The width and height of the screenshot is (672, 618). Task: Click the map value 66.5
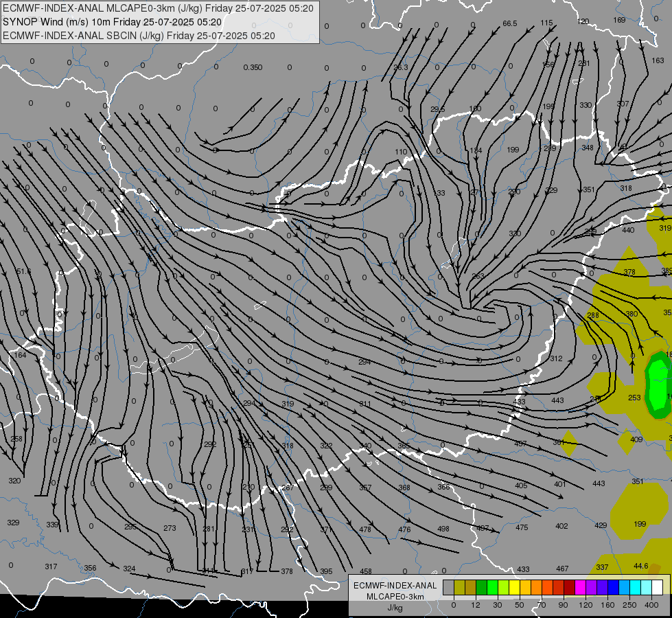[x=510, y=23]
